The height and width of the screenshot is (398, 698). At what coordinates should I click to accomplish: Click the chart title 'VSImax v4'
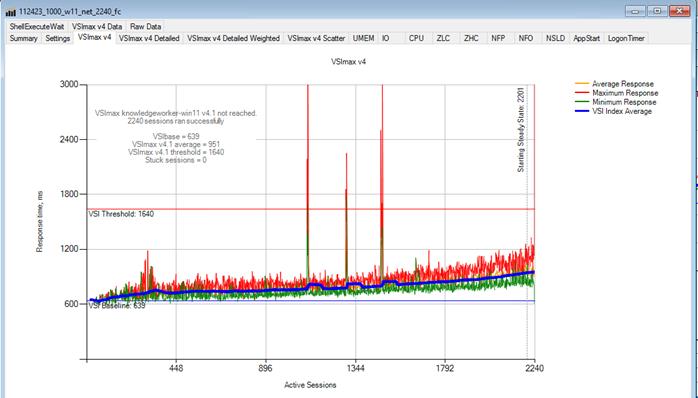[349, 62]
